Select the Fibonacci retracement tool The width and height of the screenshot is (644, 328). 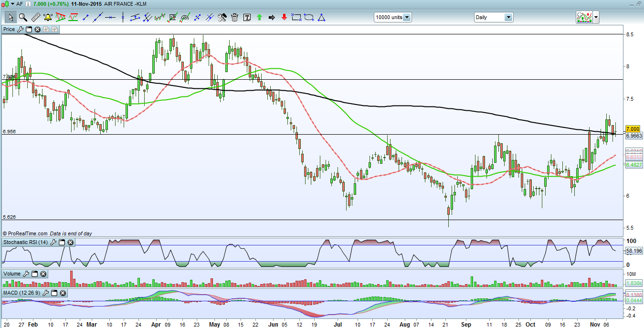[x=172, y=18]
